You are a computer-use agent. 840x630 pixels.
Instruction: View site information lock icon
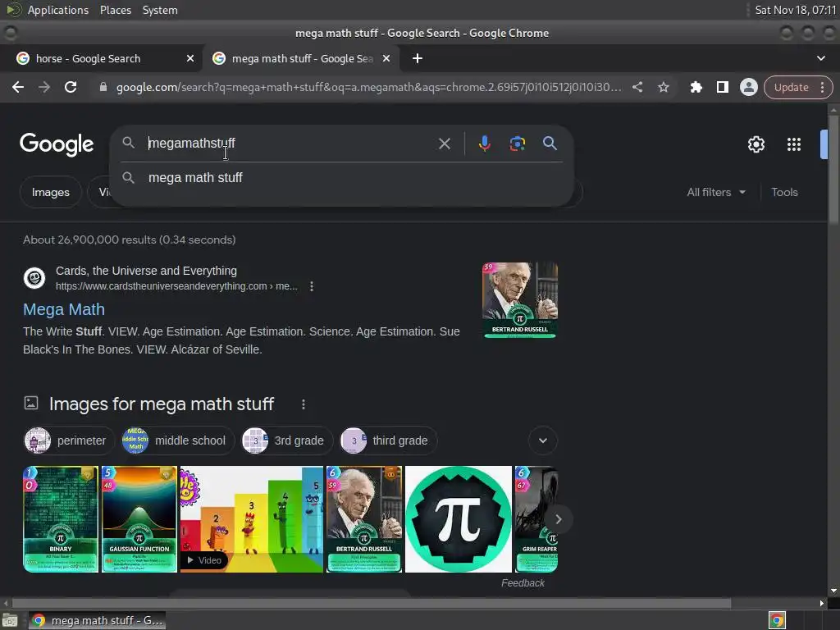[103, 87]
